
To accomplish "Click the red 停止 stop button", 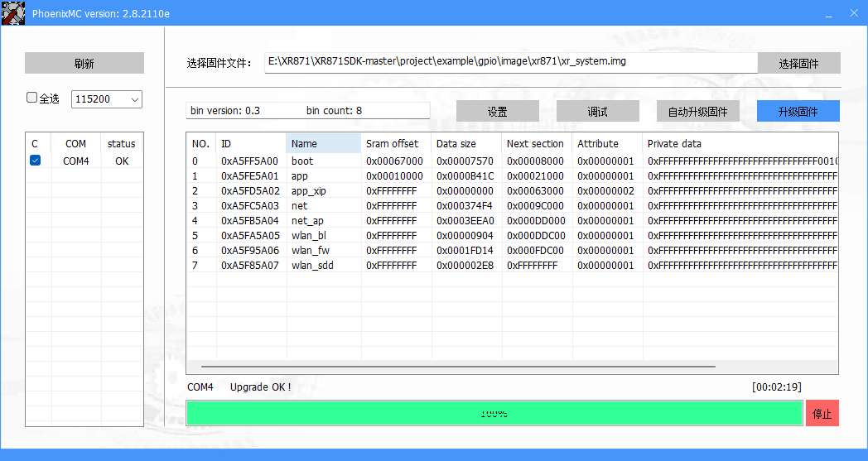I will coord(822,413).
